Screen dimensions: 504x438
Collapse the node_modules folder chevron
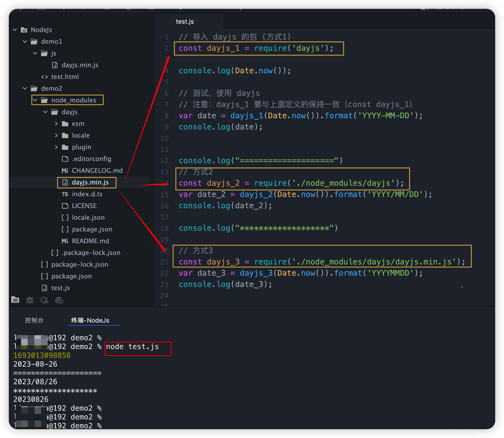pyautogui.click(x=35, y=100)
